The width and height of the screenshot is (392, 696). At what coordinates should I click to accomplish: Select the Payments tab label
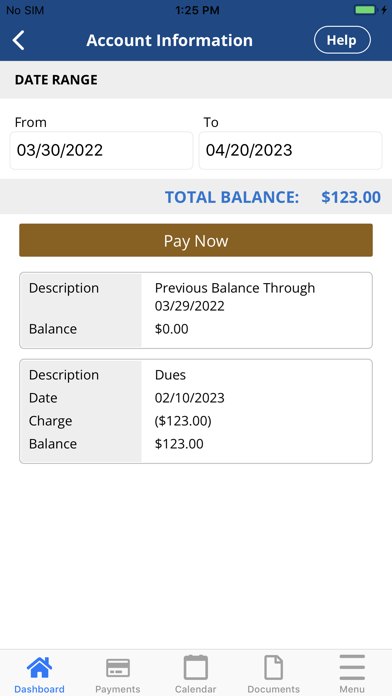pos(118,689)
